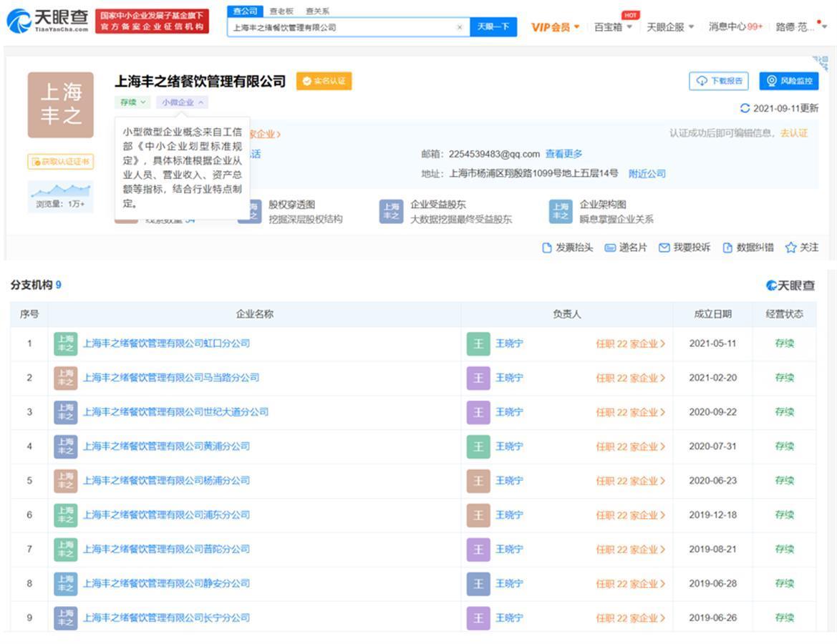The image size is (837, 644).
Task: Open the 企业架构图 icon
Action: tap(561, 211)
